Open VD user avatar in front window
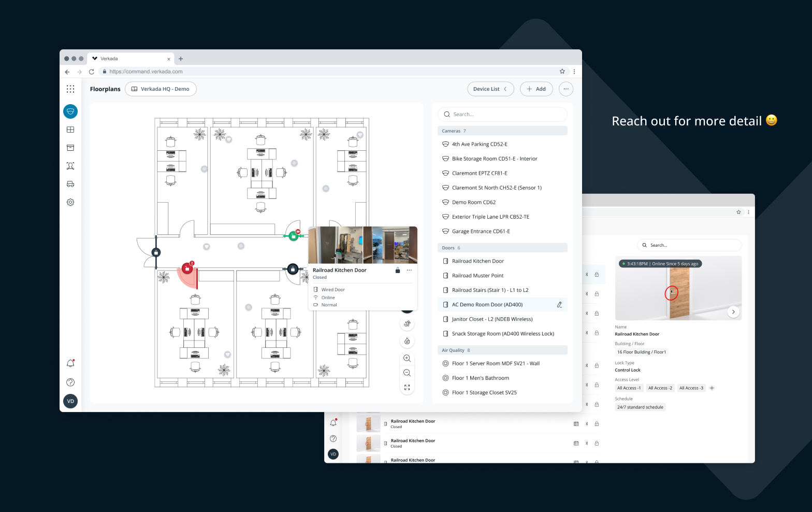The height and width of the screenshot is (512, 812). pyautogui.click(x=70, y=401)
